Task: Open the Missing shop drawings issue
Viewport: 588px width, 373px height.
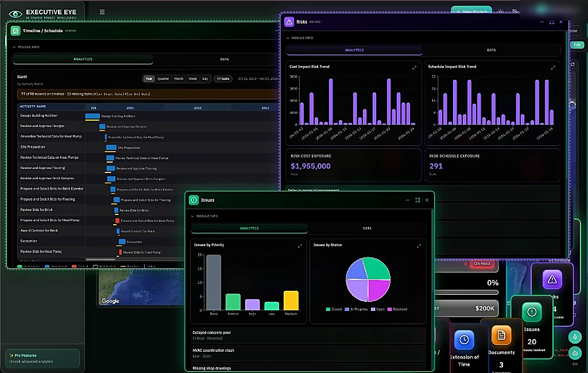Action: tap(308, 368)
